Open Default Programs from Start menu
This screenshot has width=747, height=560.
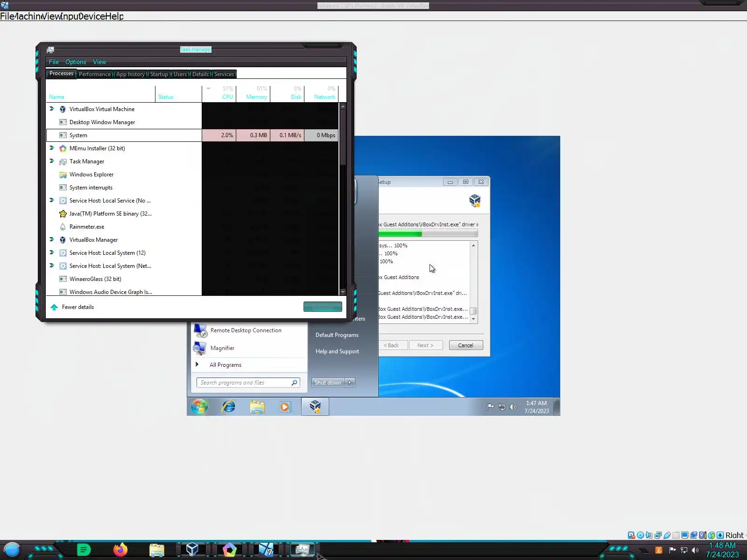click(x=337, y=335)
